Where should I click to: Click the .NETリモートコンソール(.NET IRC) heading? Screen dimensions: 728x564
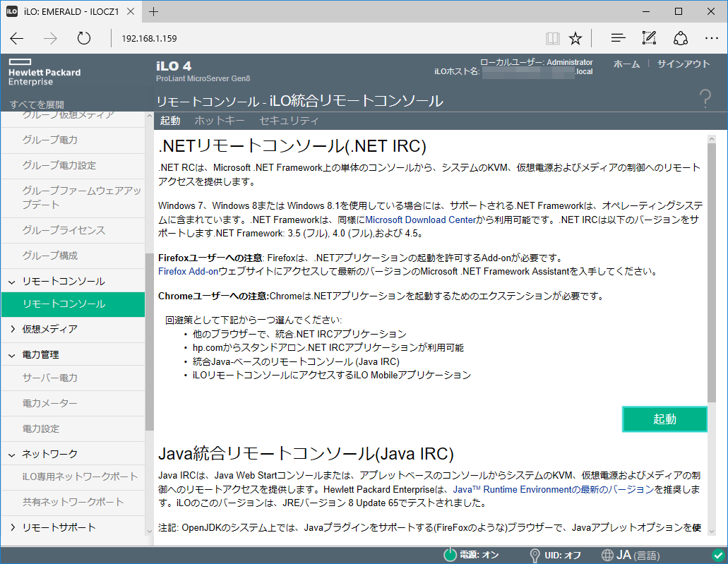coord(292,146)
